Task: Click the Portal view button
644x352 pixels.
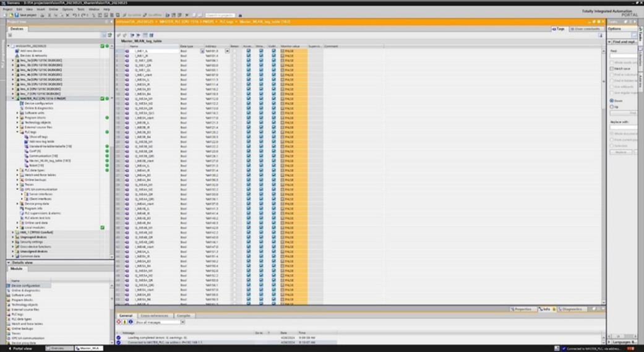Action: click(20, 348)
